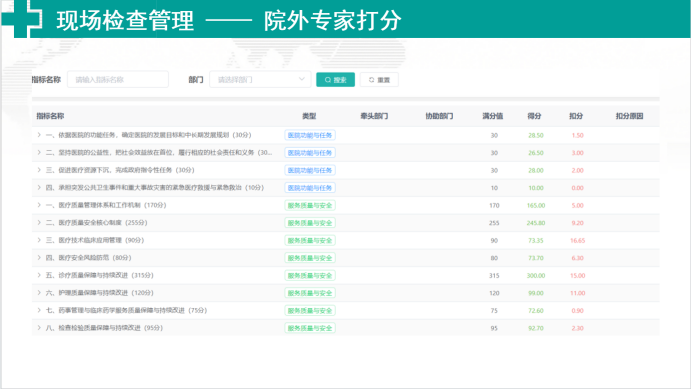Click deduction value 16.65
The width and height of the screenshot is (691, 389).
pyautogui.click(x=578, y=241)
